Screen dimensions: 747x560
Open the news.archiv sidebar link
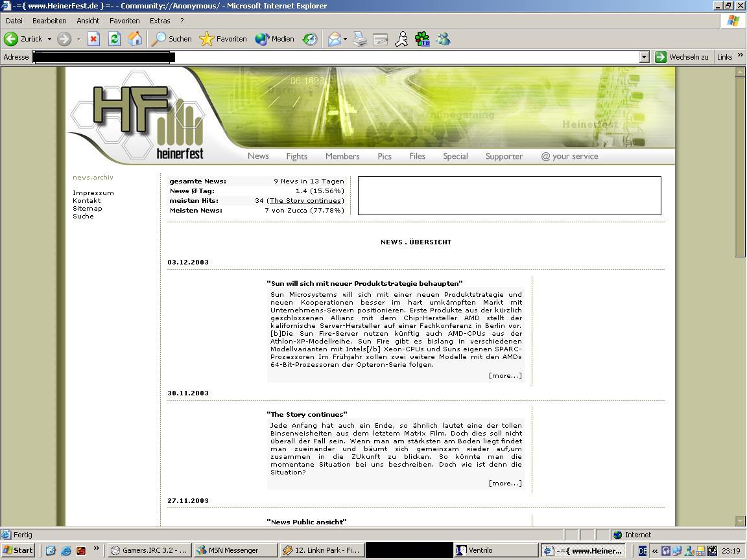[x=93, y=178]
